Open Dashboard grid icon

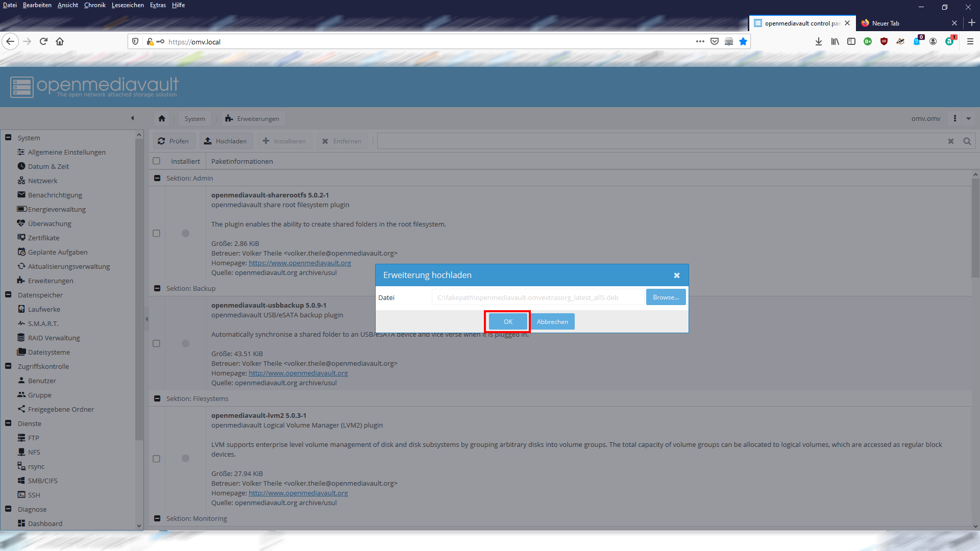coord(21,523)
